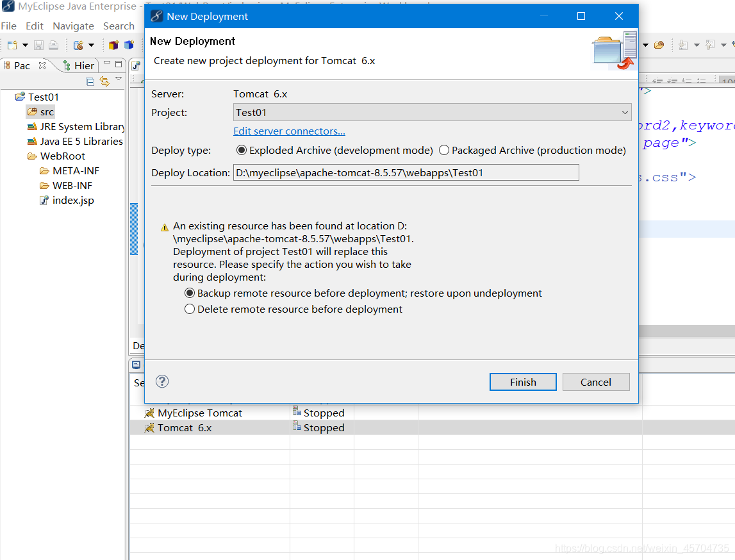The width and height of the screenshot is (735, 560).
Task: Select the Test01 project in tree
Action: point(37,97)
